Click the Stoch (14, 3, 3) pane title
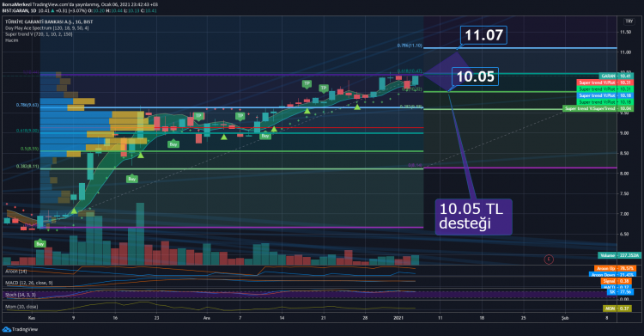 point(20,295)
